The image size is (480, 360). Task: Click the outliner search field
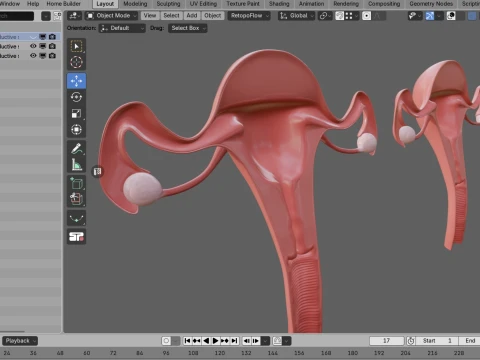pyautogui.click(x=16, y=16)
